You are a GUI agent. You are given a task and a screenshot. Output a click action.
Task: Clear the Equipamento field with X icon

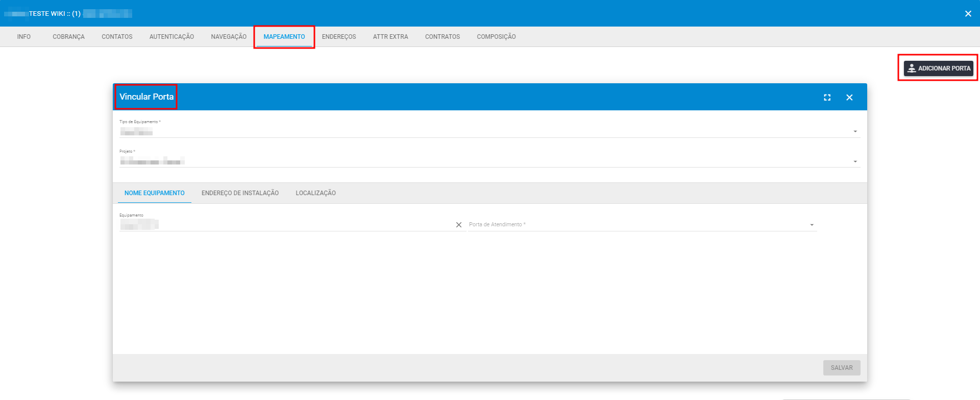point(459,225)
